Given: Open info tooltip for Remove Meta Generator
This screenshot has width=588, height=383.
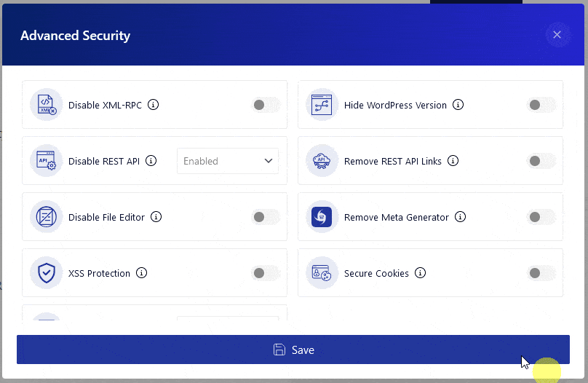Looking at the screenshot, I should (460, 217).
